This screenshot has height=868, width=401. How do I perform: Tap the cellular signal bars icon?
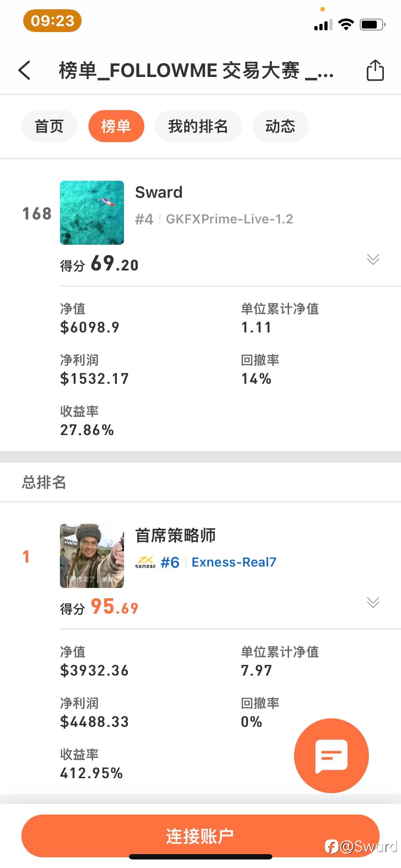[x=323, y=25]
